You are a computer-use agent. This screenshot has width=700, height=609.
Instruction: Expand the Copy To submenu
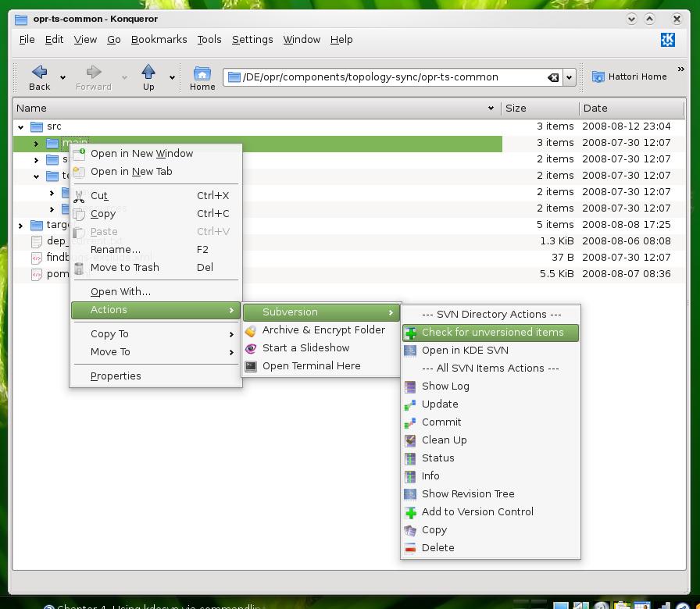point(155,334)
